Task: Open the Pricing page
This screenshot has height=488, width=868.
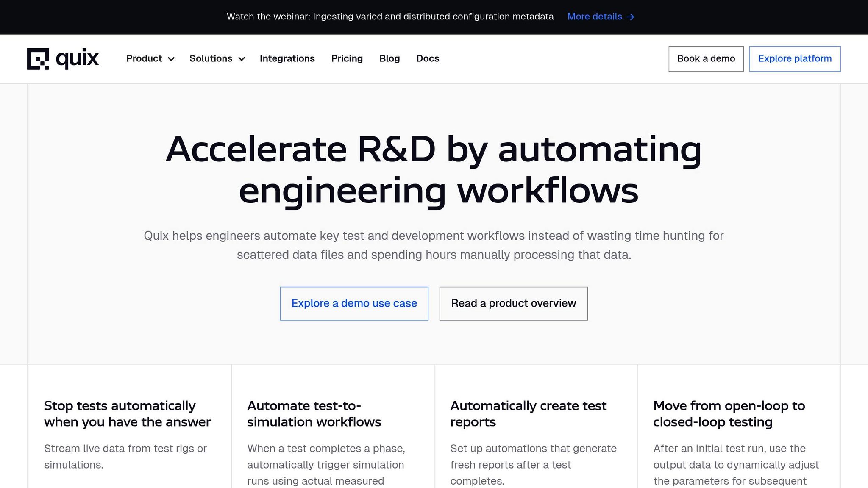Action: pos(347,58)
